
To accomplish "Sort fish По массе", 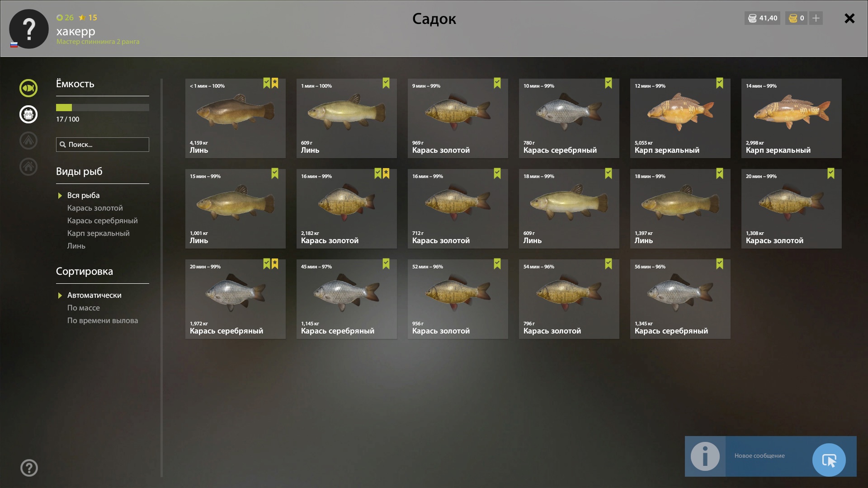I will click(83, 308).
